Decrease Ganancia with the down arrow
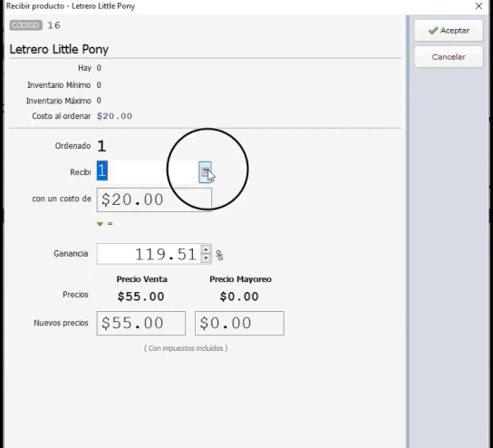 [206, 258]
